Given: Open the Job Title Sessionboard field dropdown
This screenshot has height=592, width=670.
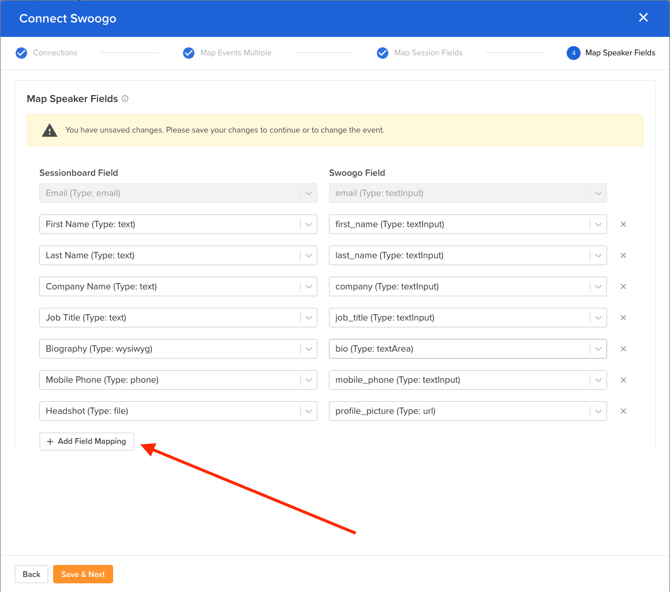Looking at the screenshot, I should pyautogui.click(x=178, y=318).
